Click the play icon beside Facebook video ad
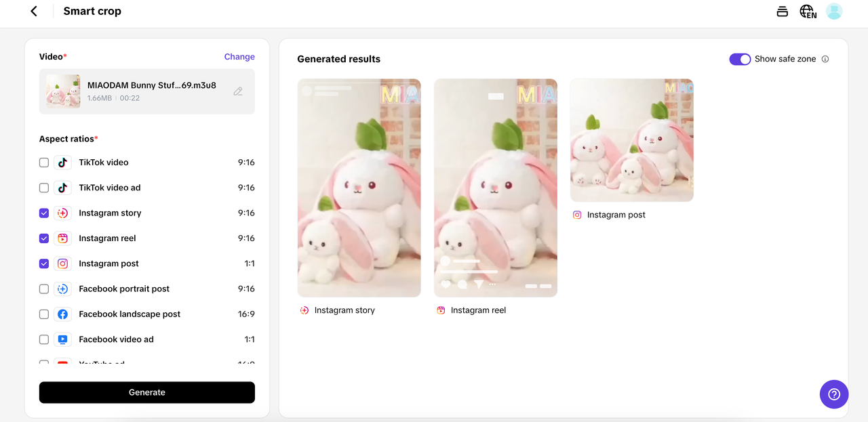Viewport: 868px width, 422px height. [62, 339]
